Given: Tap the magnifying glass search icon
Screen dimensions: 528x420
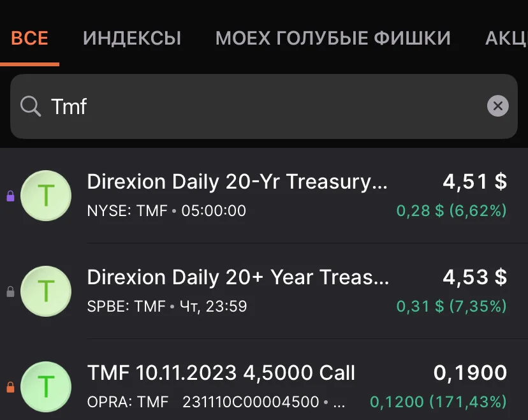Looking at the screenshot, I should (31, 106).
